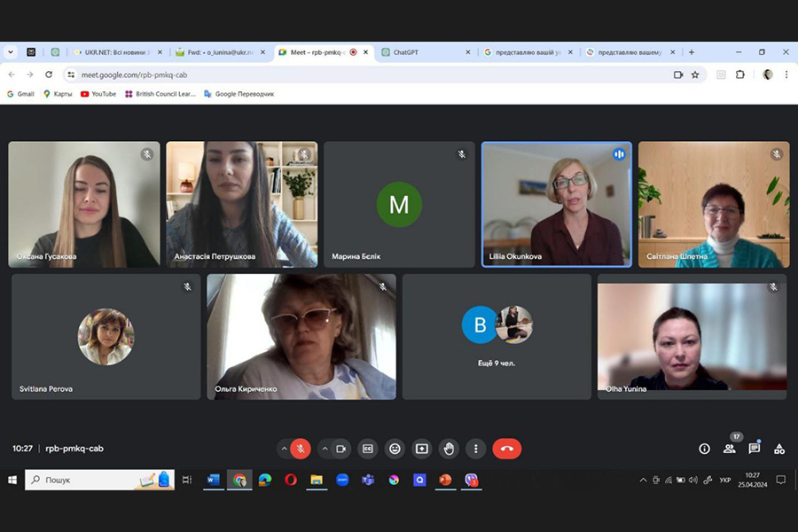Go forward in browser
This screenshot has height=532, width=798.
30,74
